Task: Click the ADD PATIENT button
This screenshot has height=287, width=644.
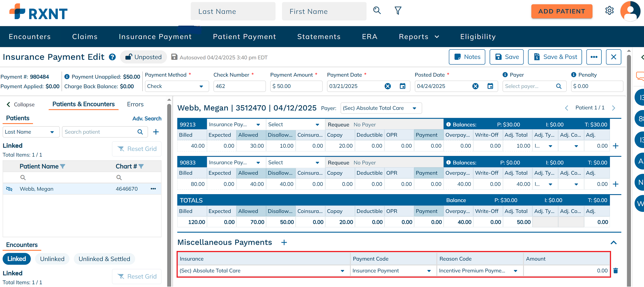Action: pyautogui.click(x=562, y=11)
